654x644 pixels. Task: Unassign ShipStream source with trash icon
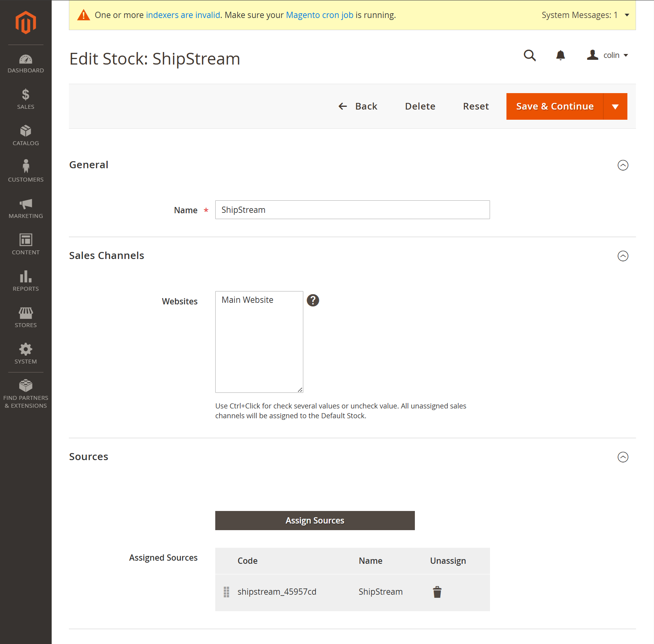pos(437,592)
